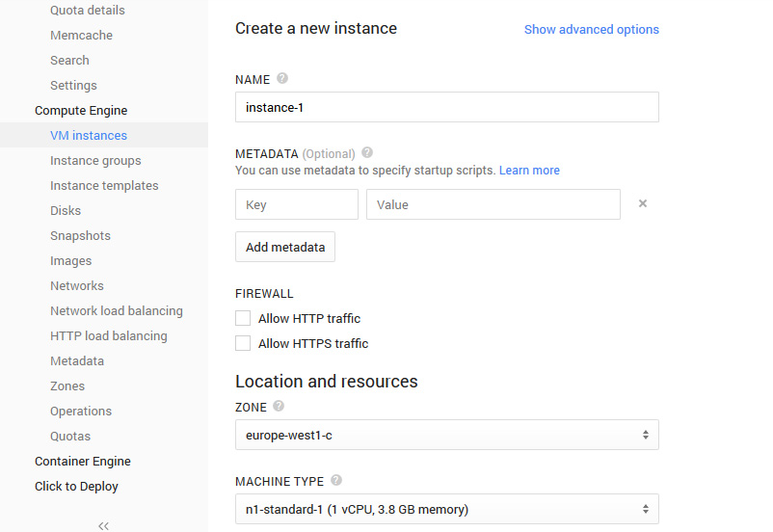Open the Zone dropdown showing europe-west1-c
The width and height of the screenshot is (773, 532).
click(446, 435)
